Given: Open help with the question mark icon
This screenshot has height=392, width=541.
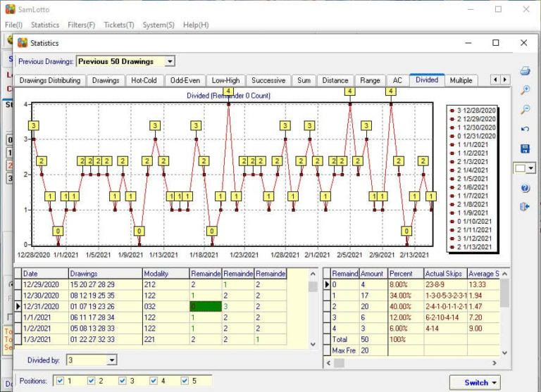Looking at the screenshot, I should click(525, 188).
